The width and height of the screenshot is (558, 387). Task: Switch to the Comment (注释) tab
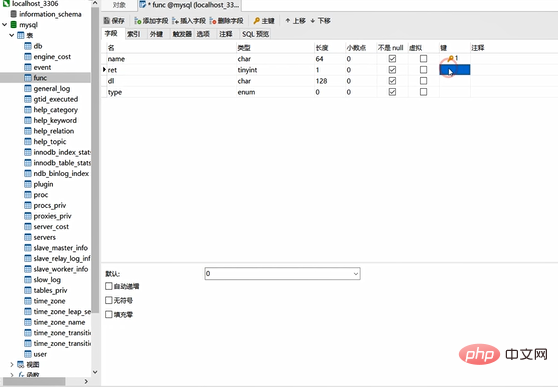click(x=226, y=34)
